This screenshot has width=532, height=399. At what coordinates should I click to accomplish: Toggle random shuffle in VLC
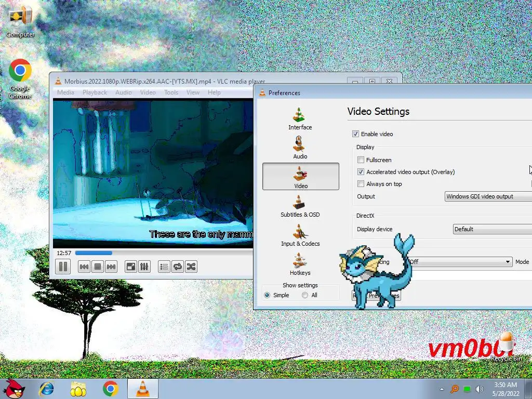tap(191, 267)
